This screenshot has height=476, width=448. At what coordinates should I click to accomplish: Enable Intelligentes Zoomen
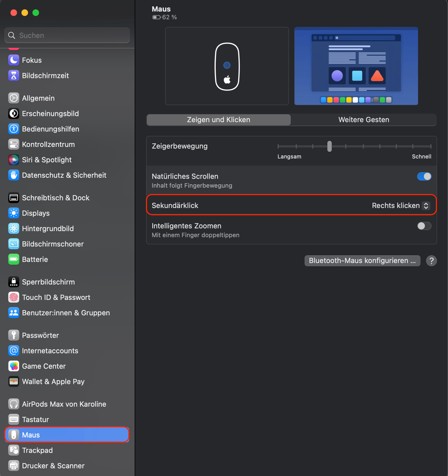point(424,226)
